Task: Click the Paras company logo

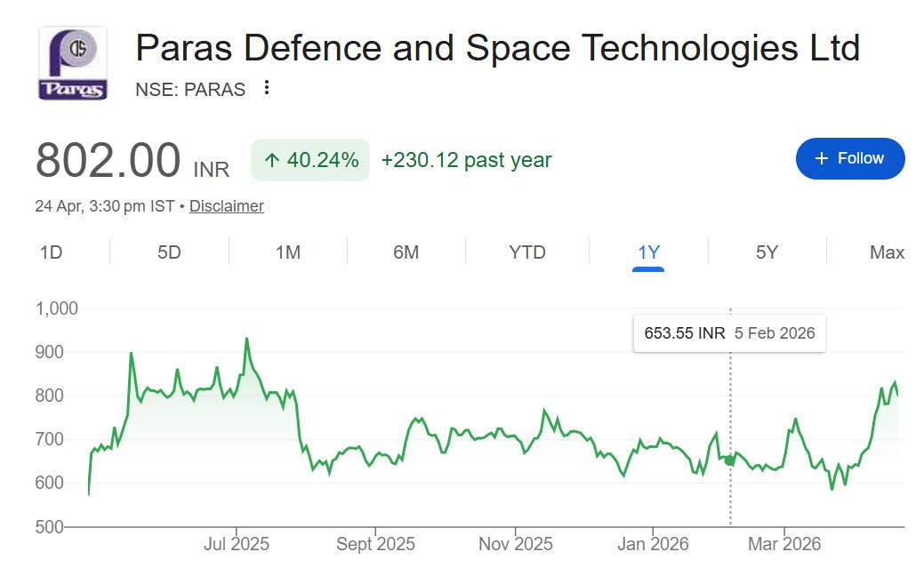Action: click(73, 63)
